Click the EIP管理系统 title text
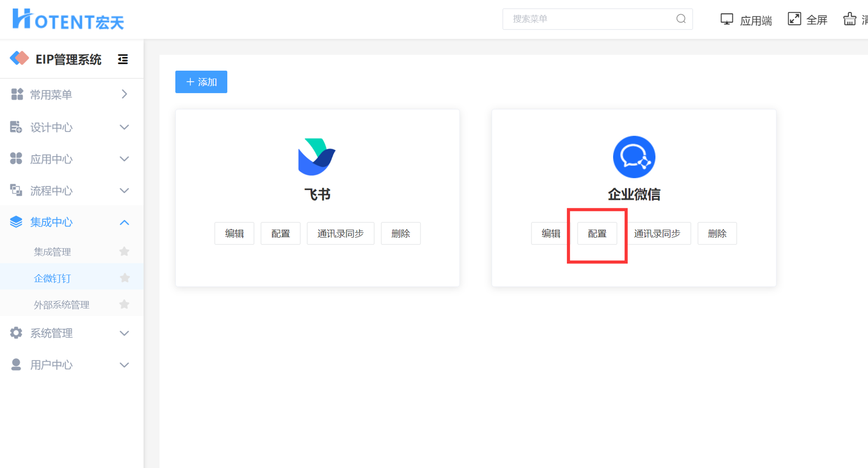Image resolution: width=868 pixels, height=468 pixels. point(69,59)
